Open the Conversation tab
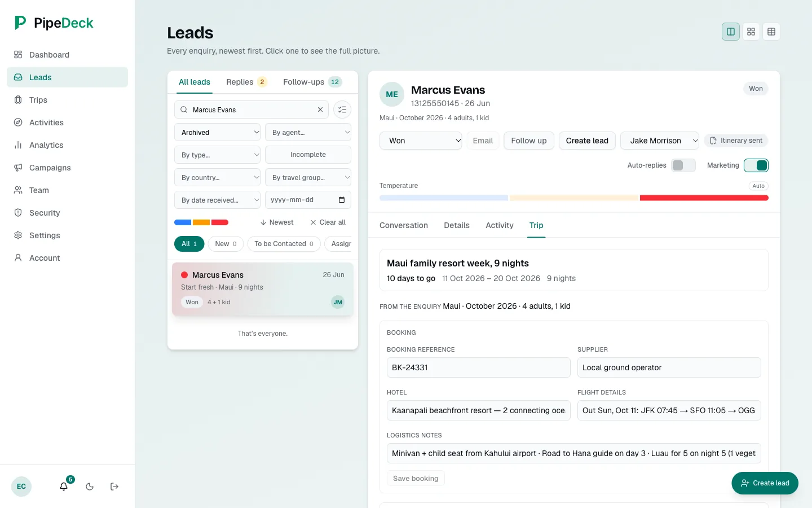 [404, 225]
